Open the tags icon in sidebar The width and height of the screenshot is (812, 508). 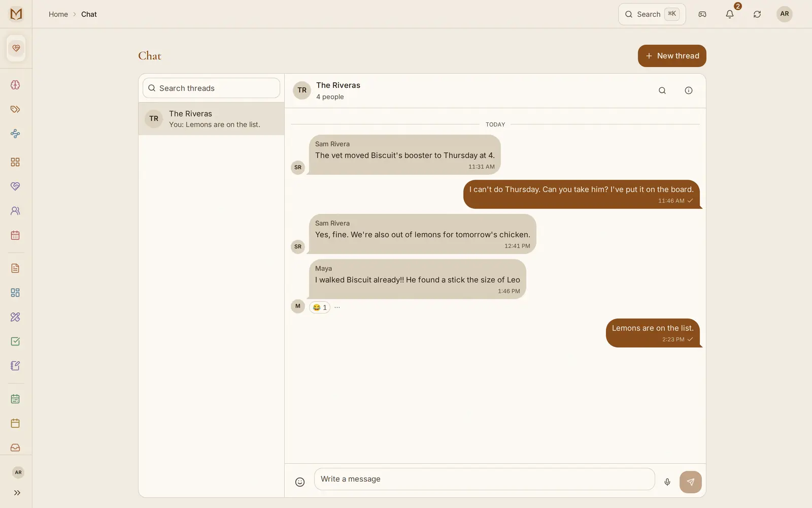(x=15, y=109)
